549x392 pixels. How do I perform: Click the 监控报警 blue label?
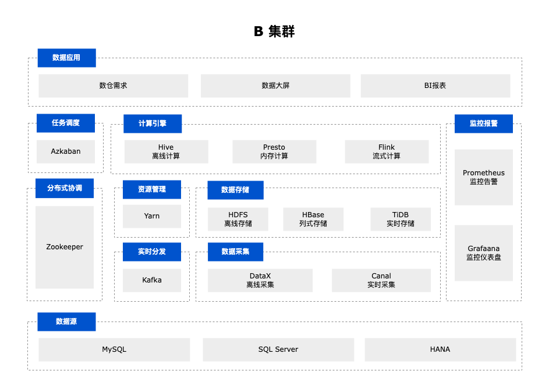pos(484,123)
